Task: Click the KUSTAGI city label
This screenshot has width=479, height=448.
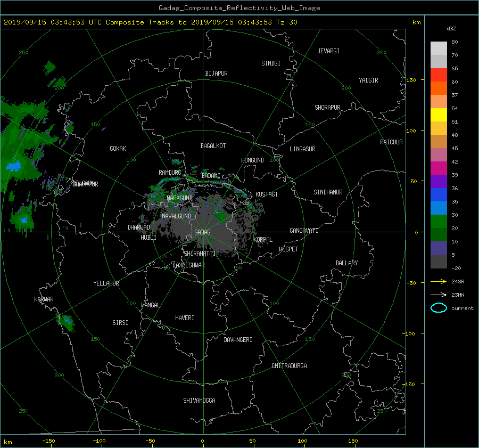Action: coord(267,194)
